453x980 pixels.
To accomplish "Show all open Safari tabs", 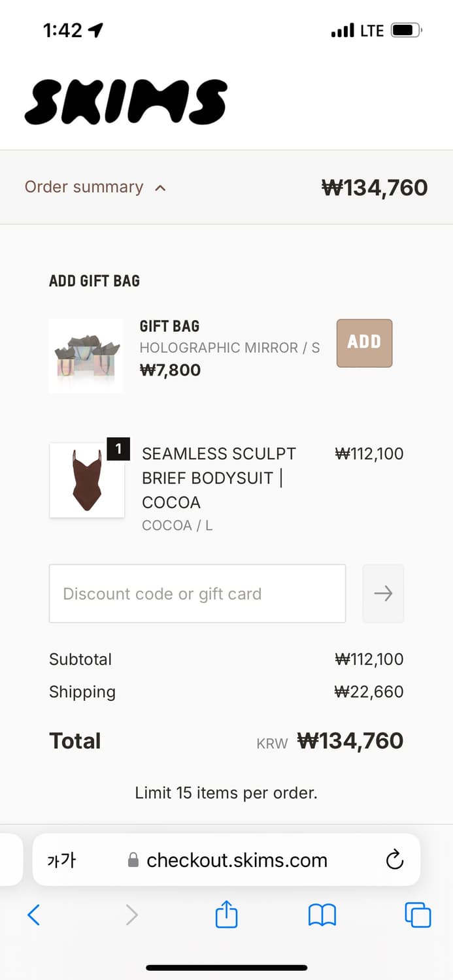I will coord(418,915).
